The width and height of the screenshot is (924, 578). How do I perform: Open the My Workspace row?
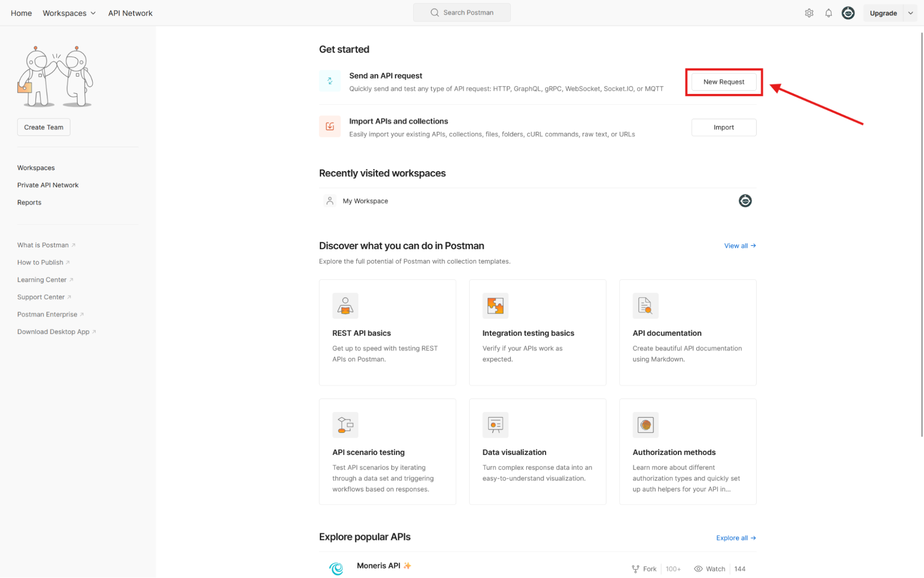(x=538, y=201)
